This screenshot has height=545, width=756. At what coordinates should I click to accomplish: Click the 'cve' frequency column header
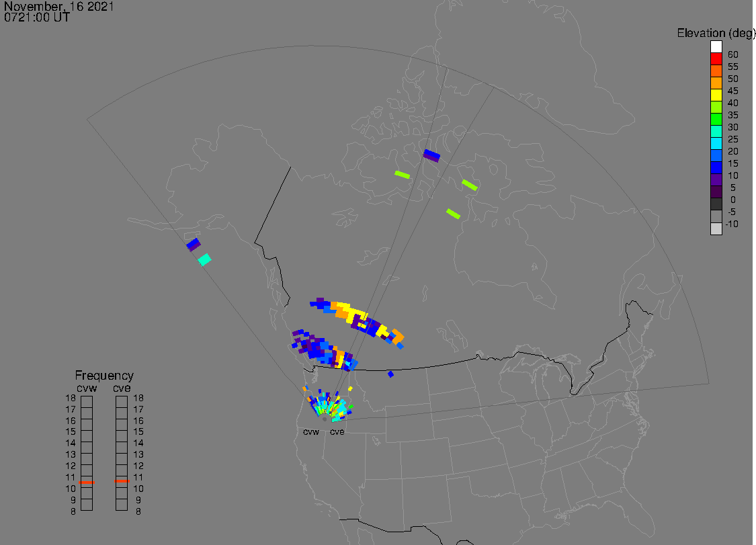click(122, 388)
